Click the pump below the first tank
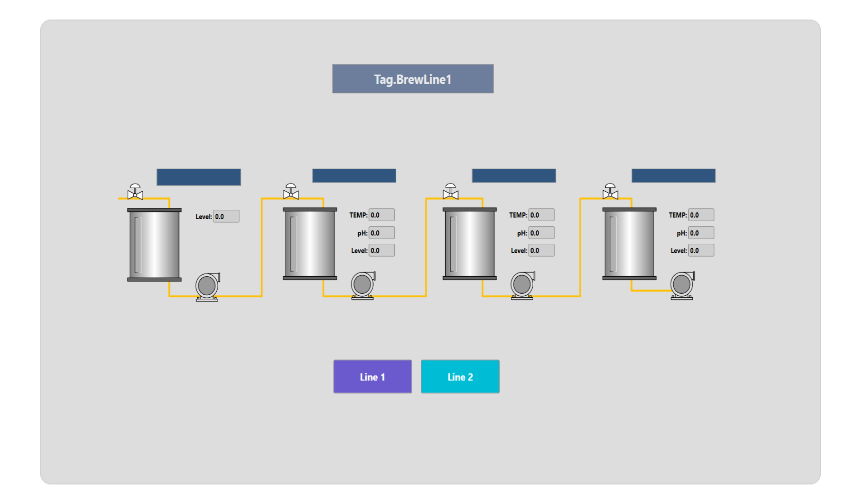Screen dimensions: 861x504 [x=207, y=287]
